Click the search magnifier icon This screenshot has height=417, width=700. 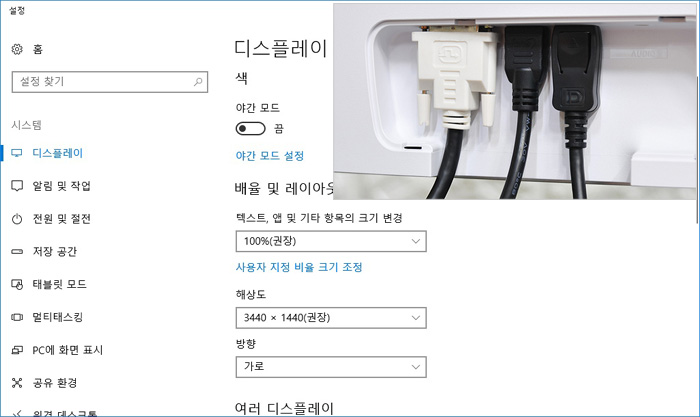click(198, 82)
